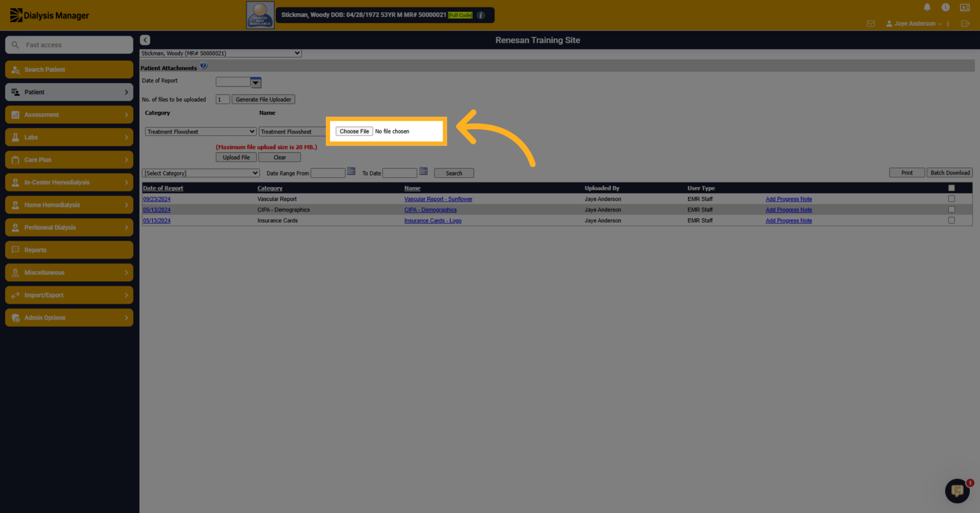Tick the header select-all checkbox
Screen dimensions: 980x513
pos(951,188)
